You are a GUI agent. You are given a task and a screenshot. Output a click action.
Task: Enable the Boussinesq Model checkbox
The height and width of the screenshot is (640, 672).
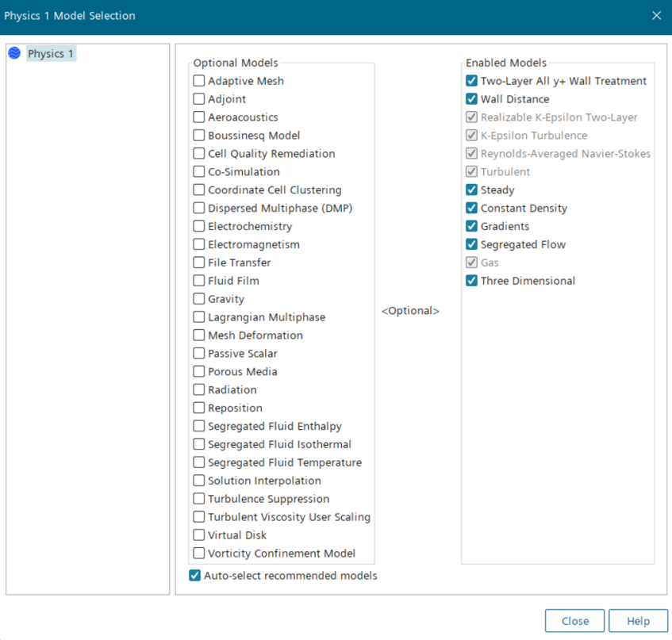pyautogui.click(x=199, y=136)
